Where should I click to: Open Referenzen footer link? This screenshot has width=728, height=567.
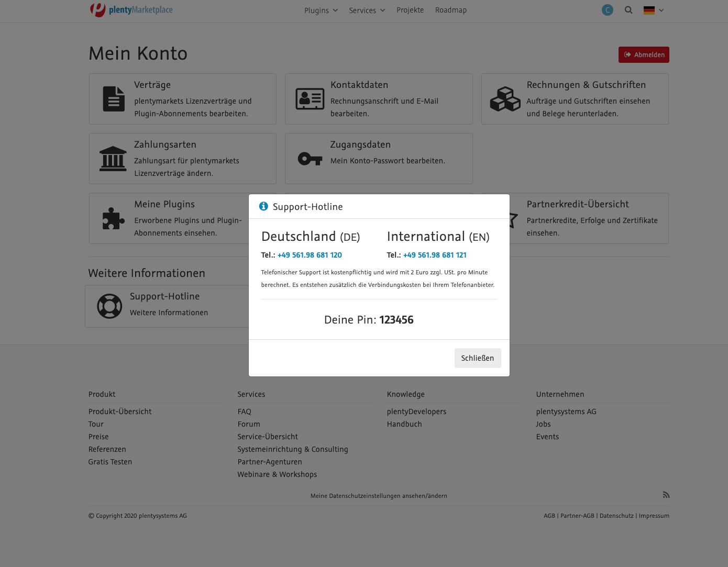pos(107,449)
